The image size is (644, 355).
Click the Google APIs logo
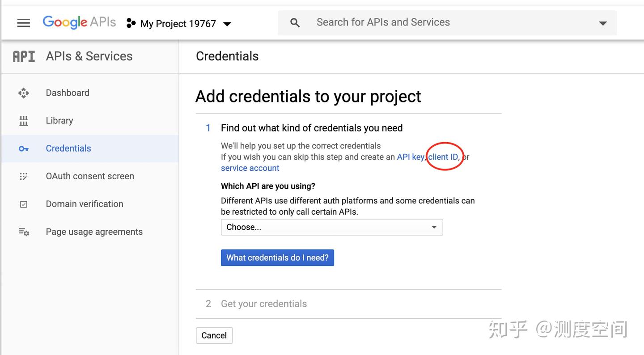tap(79, 22)
